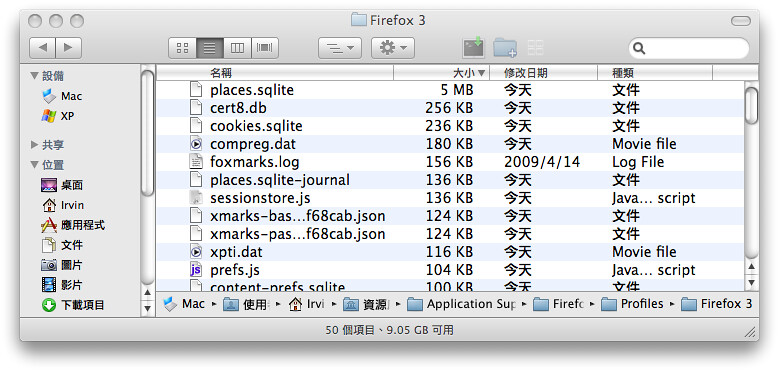779x371 pixels.
Task: Select cert8.db file icon
Action: [x=197, y=108]
